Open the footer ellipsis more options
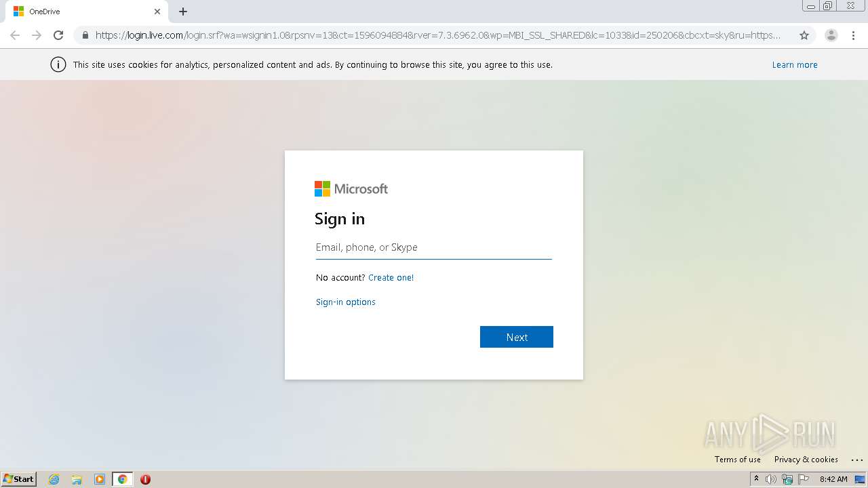Screen dimensions: 868x488 point(856,460)
